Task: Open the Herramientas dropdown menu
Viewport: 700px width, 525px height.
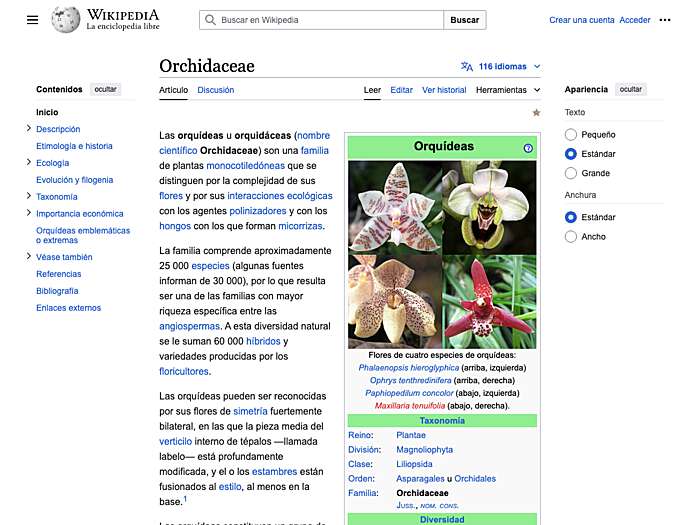Action: [508, 90]
